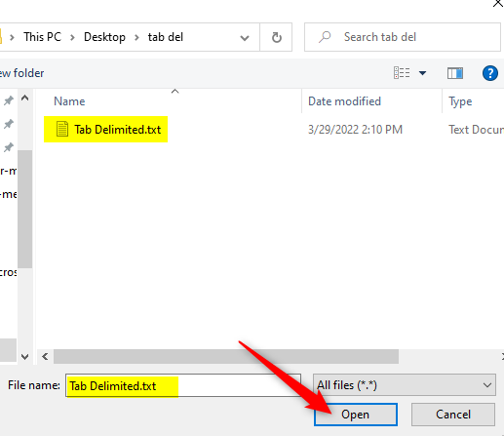Expand the address bar history dropdown
This screenshot has height=436, width=504.
(x=245, y=38)
